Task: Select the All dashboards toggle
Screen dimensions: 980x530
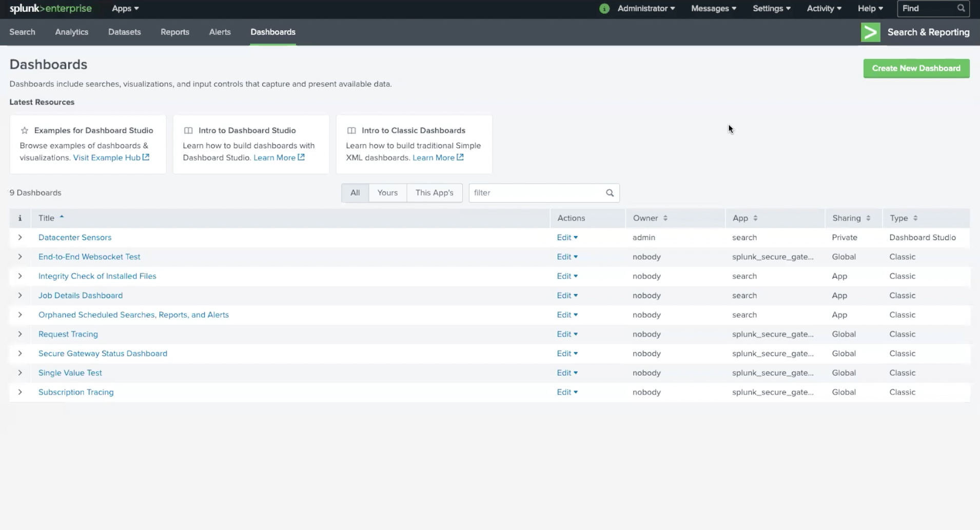Action: (355, 193)
